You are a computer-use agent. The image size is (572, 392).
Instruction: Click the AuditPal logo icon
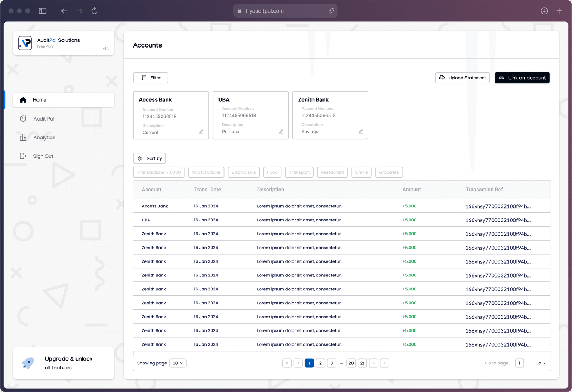[x=25, y=43]
